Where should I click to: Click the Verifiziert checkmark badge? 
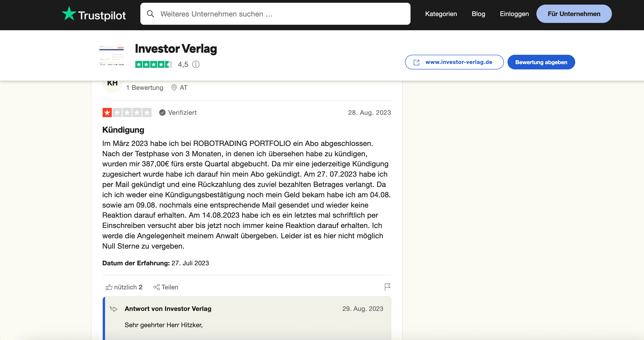(x=162, y=113)
